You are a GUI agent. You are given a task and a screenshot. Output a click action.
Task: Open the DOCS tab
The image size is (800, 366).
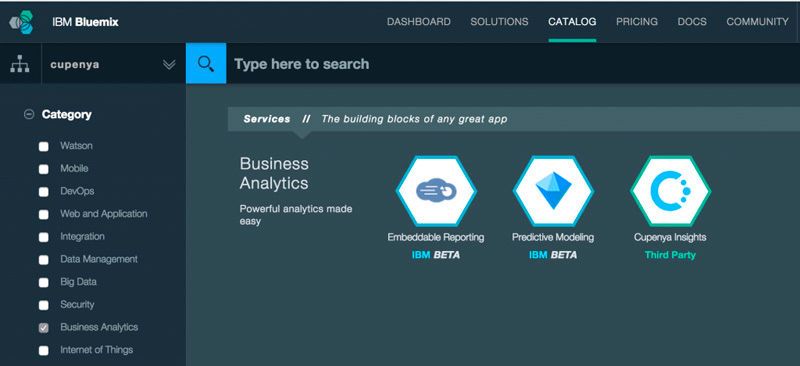point(692,22)
